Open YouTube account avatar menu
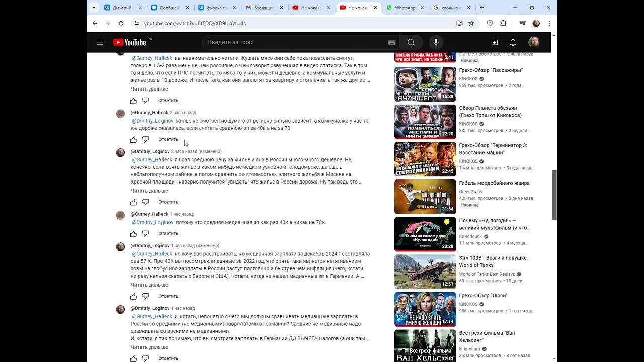644x362 pixels. pos(534,42)
